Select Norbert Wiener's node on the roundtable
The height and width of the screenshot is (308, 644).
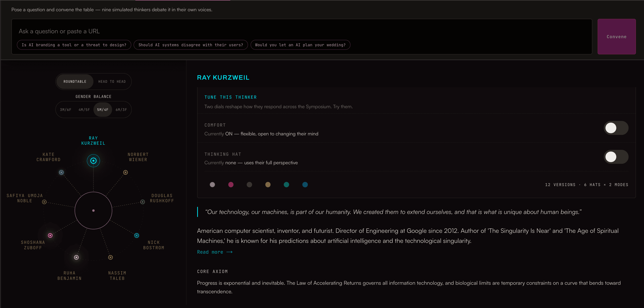point(126,172)
